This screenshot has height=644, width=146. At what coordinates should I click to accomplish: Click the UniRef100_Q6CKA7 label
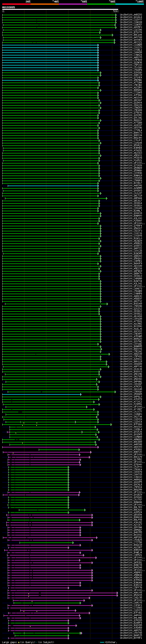(x=131, y=100)
